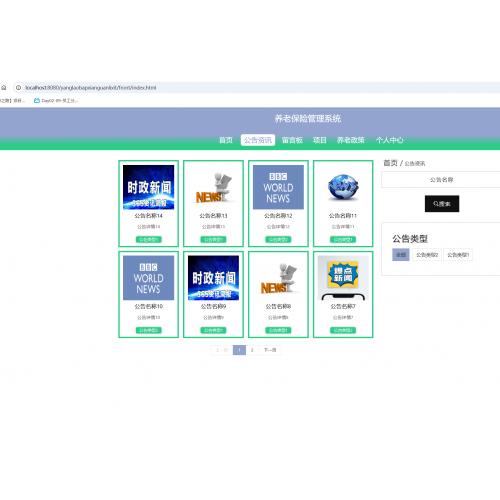Click the title 公告名称13
The width and height of the screenshot is (500, 500).
click(213, 216)
